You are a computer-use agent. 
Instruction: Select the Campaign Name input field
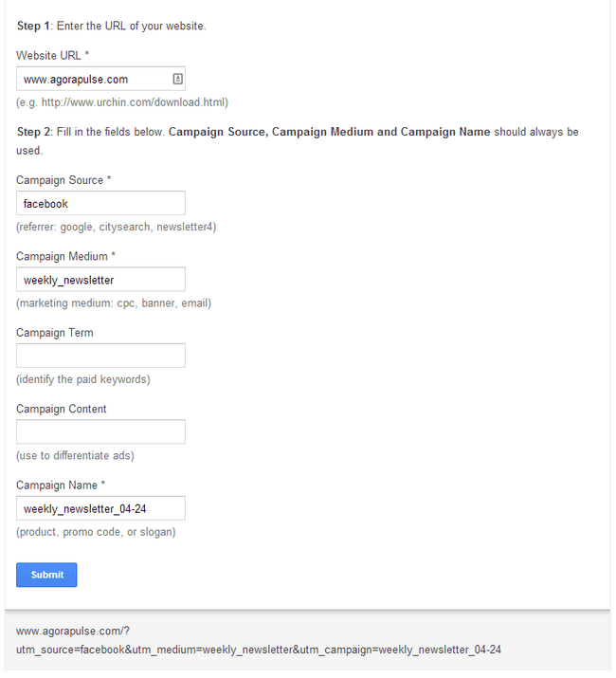click(100, 508)
